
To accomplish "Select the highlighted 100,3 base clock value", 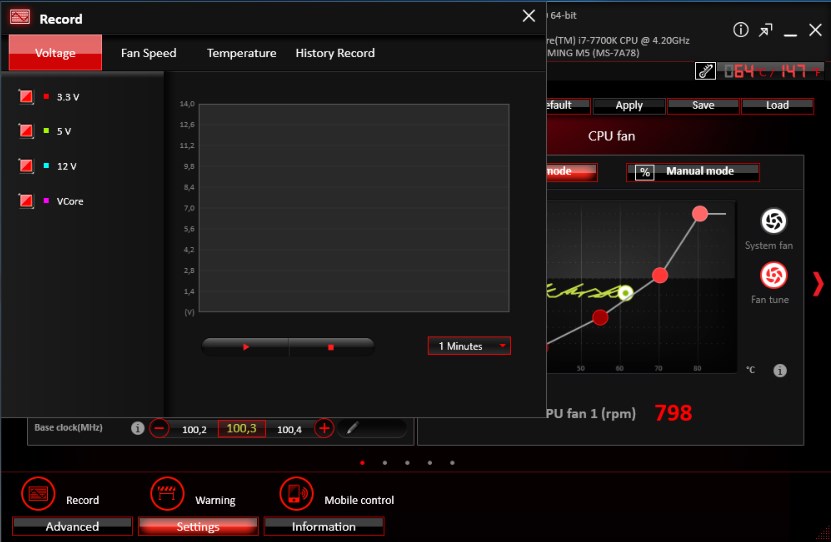I will coord(242,428).
